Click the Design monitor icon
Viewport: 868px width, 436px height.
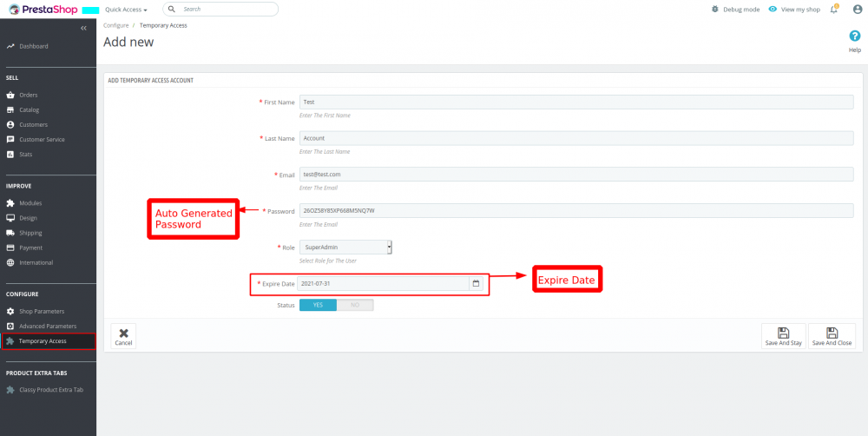pos(10,218)
